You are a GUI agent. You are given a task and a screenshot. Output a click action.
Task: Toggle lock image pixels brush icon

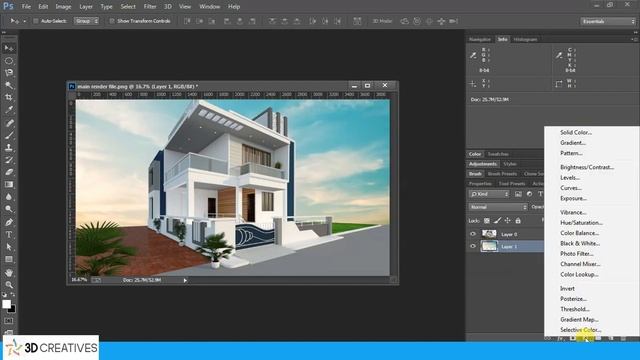click(x=498, y=221)
